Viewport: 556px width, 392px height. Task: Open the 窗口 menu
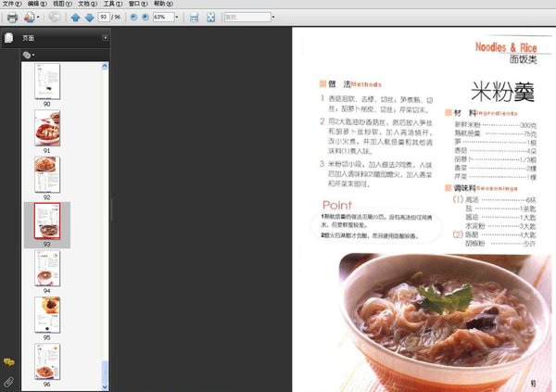click(138, 4)
